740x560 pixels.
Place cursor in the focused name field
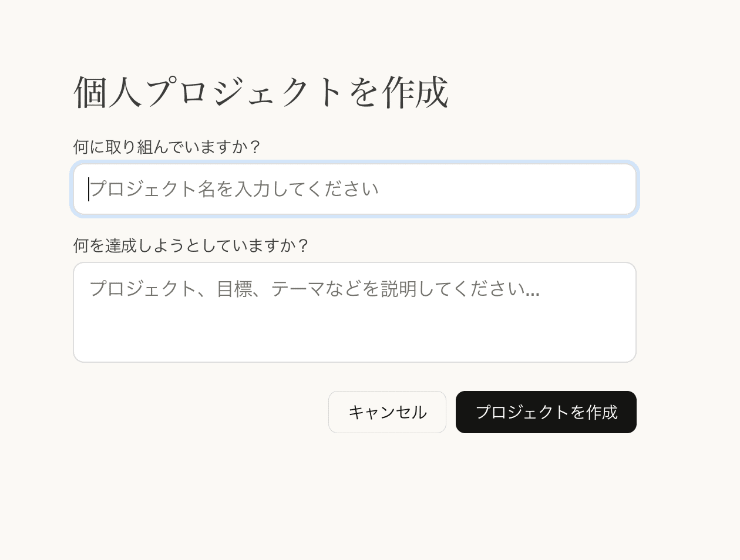(x=354, y=189)
